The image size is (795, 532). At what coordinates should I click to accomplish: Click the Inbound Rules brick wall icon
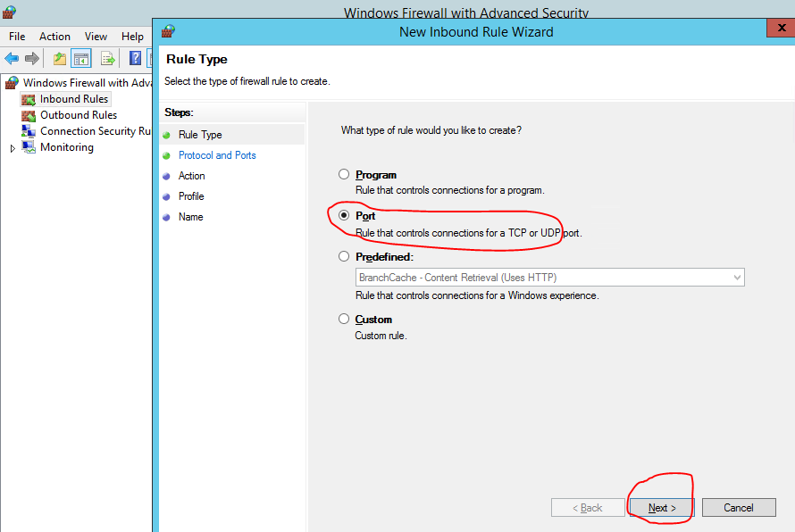29,99
